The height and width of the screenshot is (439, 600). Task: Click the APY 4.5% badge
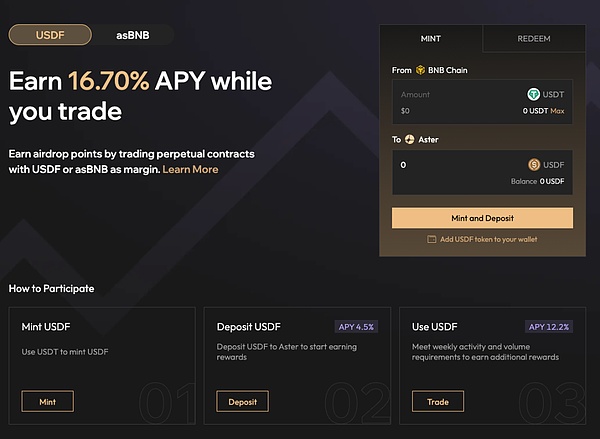(355, 326)
